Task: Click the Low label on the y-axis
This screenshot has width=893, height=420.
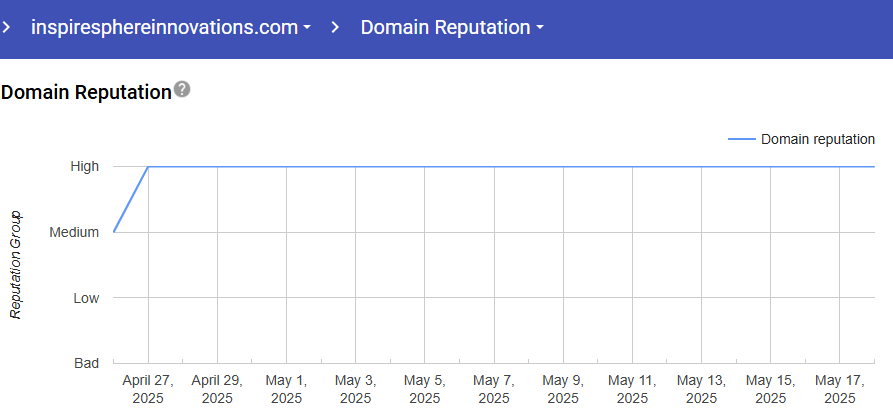Action: (86, 298)
